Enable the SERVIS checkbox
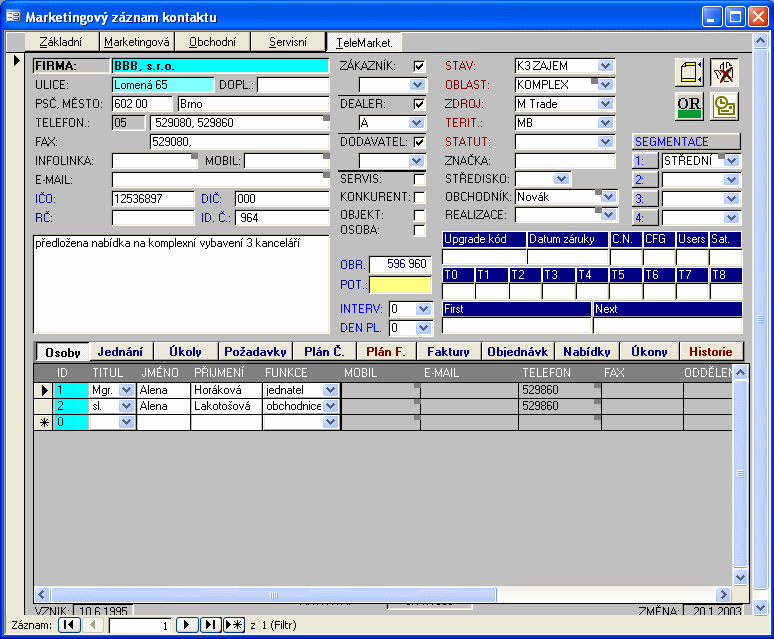 pos(419,179)
